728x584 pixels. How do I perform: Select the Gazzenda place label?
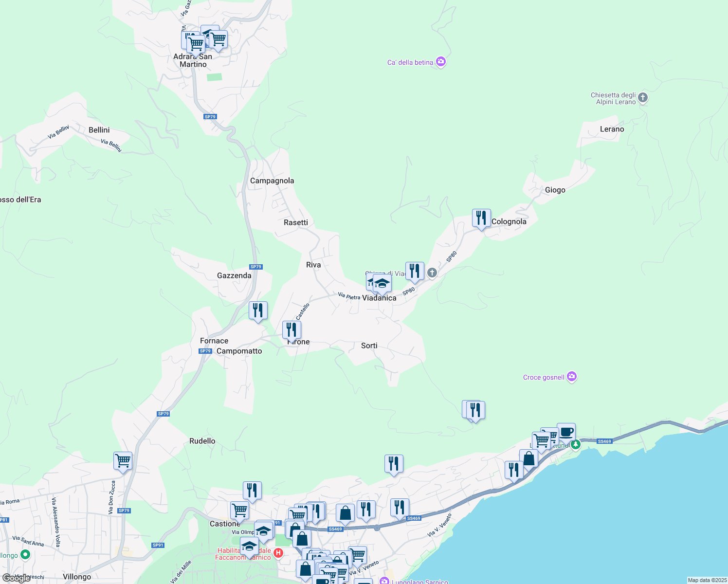pos(234,275)
